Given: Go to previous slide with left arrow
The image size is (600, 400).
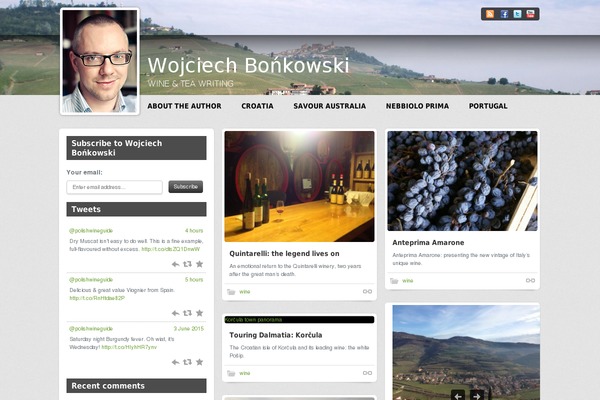Looking at the screenshot, I should (x=458, y=395).
